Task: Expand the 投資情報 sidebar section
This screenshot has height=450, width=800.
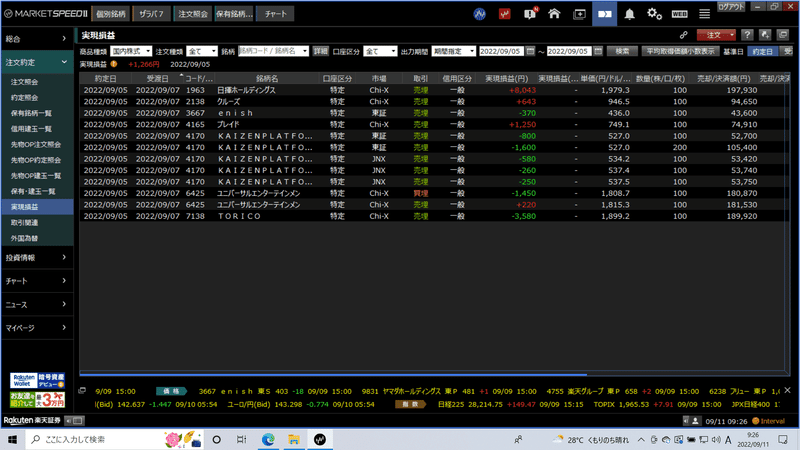Action: 36,258
